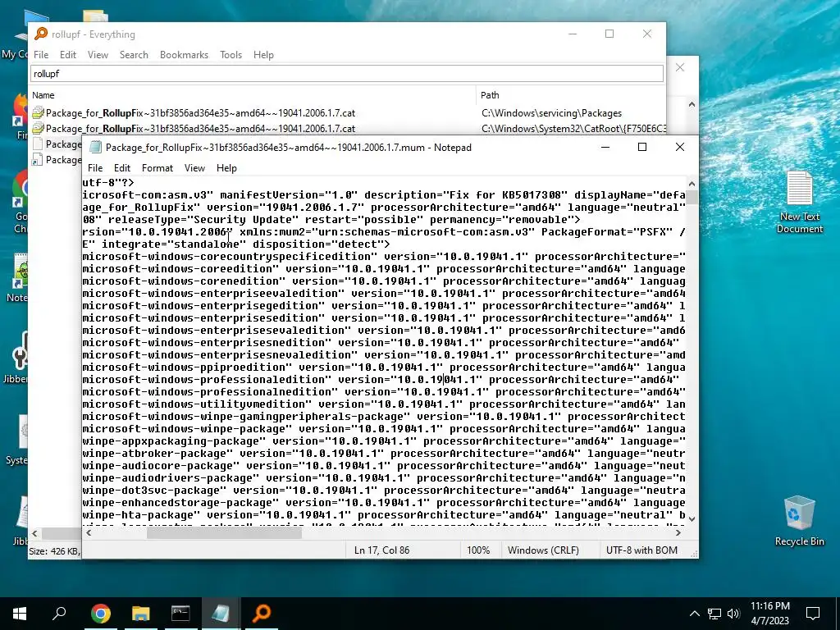Open the Everything File menu
The width and height of the screenshot is (840, 630).
pyautogui.click(x=41, y=55)
